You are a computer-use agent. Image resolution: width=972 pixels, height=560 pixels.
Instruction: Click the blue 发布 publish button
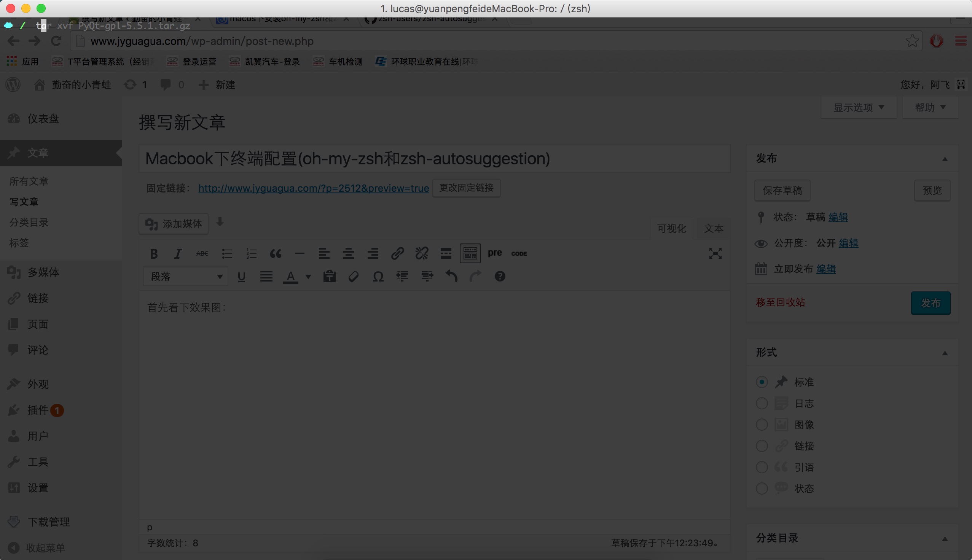click(931, 303)
